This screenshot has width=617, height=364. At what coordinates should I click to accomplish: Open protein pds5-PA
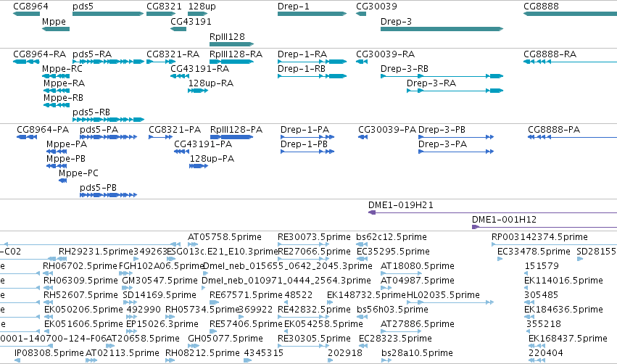point(108,137)
